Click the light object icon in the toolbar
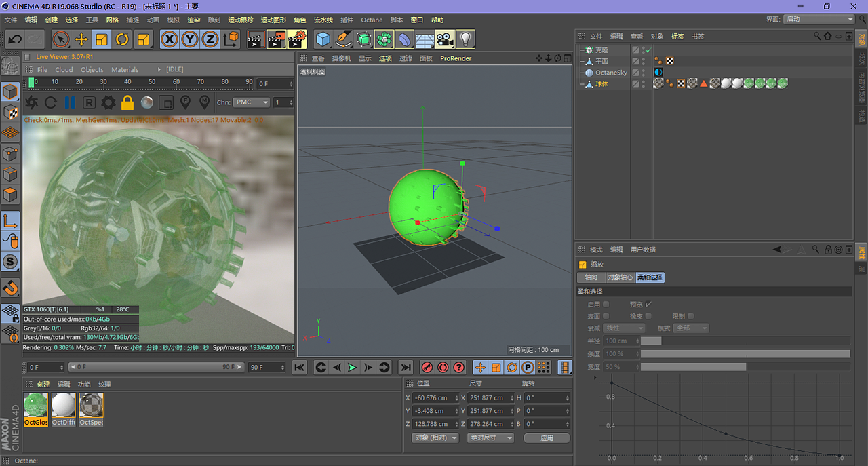 [x=466, y=39]
